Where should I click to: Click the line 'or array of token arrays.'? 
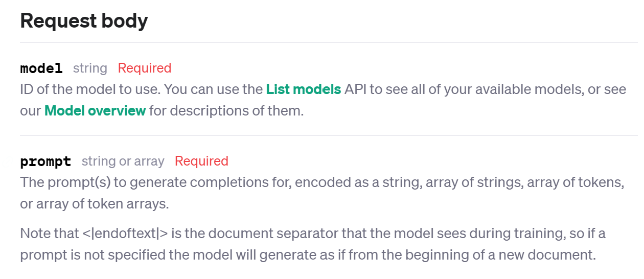(94, 204)
